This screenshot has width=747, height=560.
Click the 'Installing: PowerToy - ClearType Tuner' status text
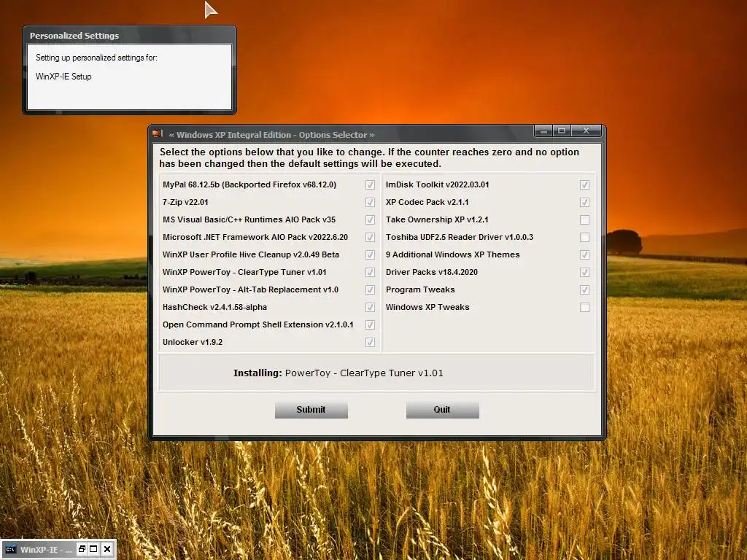[x=338, y=373]
